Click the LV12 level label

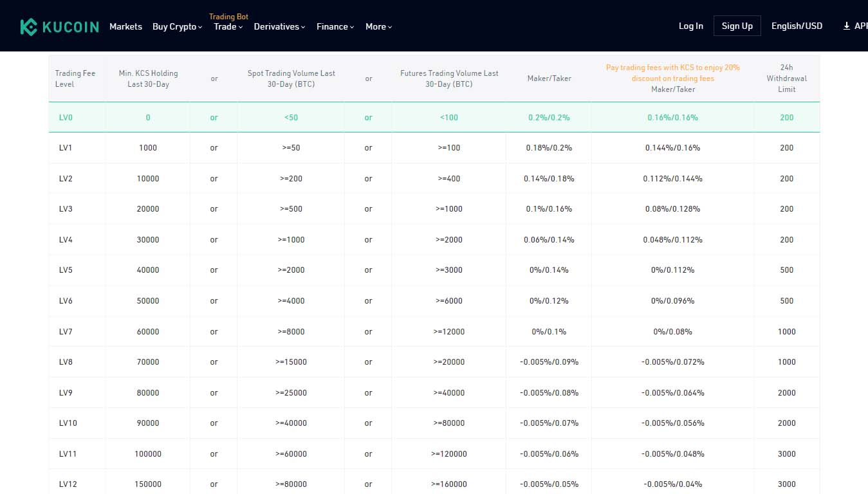click(68, 484)
